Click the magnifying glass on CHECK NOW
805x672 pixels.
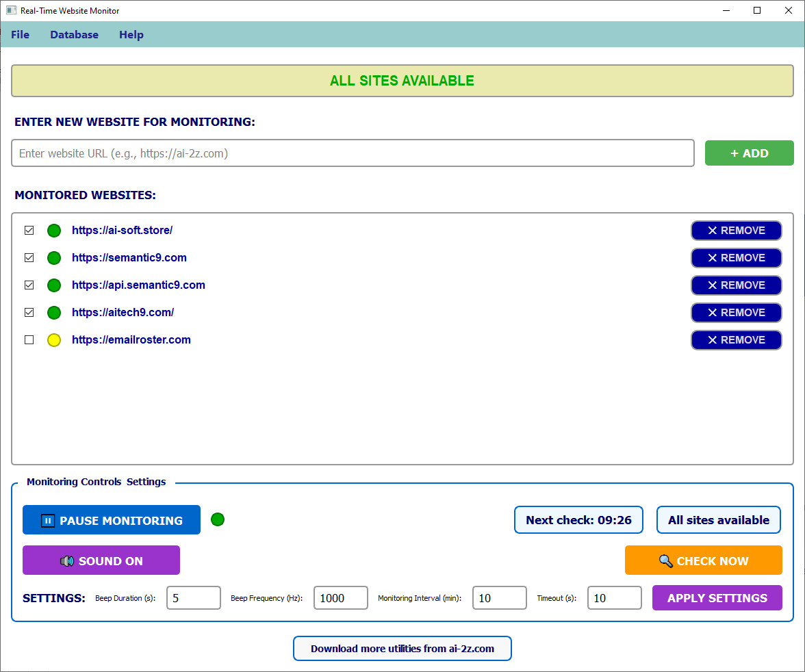tap(664, 560)
